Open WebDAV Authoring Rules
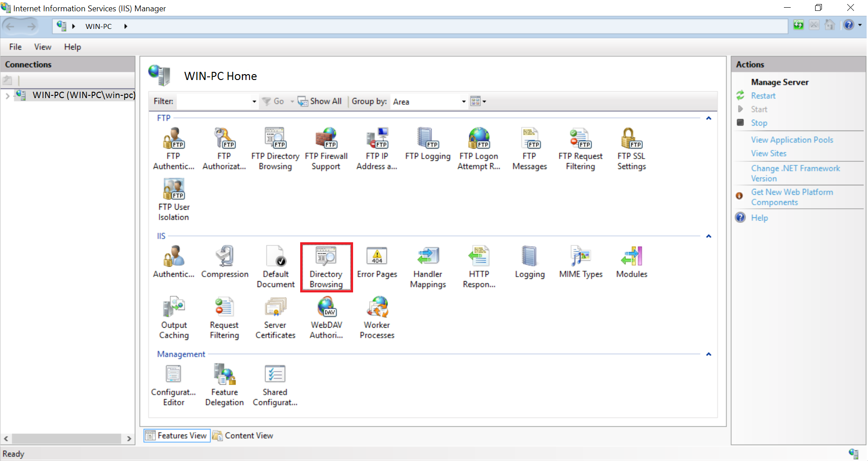Screen dimensions: 868x461 (x=326, y=318)
